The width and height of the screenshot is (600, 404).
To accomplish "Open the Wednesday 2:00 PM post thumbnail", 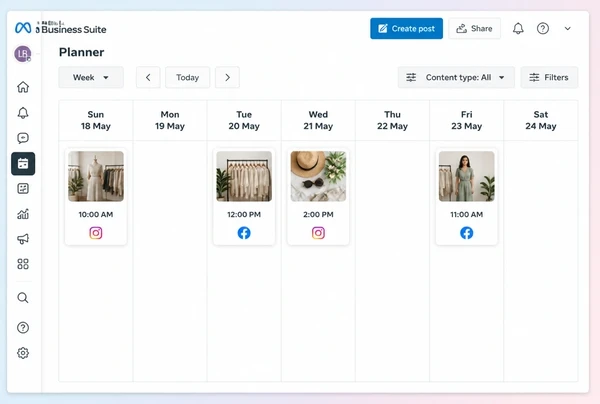I will click(318, 176).
